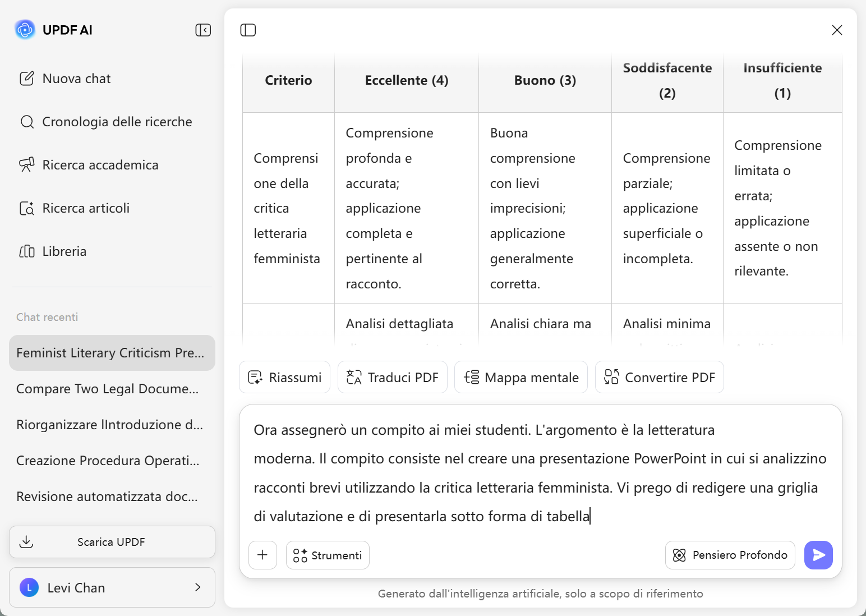The height and width of the screenshot is (616, 866).
Task: Add an attachment with plus icon
Action: coord(262,555)
